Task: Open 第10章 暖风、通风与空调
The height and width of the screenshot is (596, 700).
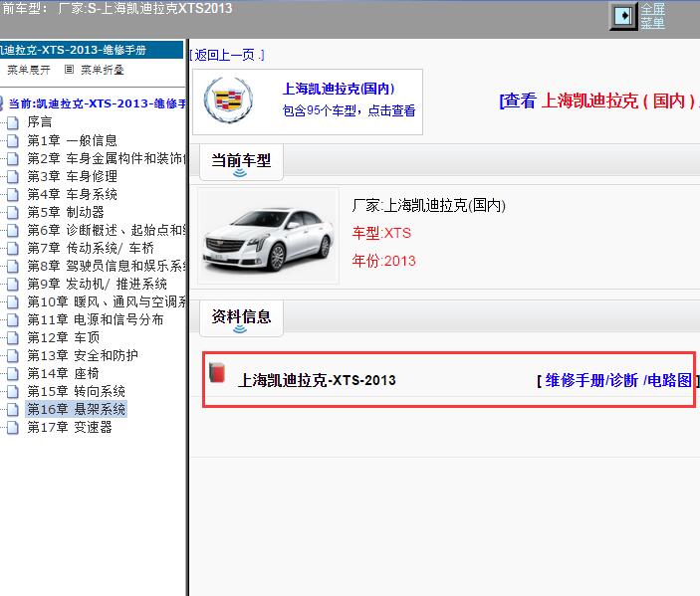Action: click(107, 301)
